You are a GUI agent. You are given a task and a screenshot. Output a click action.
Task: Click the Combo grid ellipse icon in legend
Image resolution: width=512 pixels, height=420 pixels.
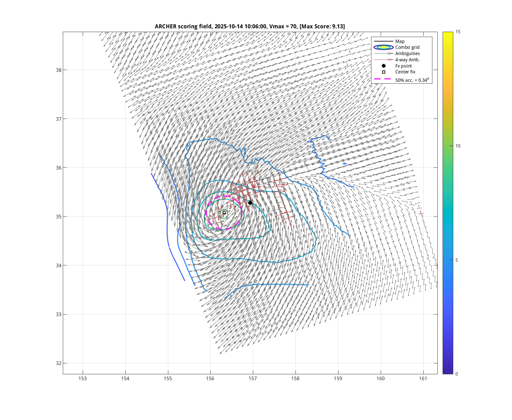(x=384, y=47)
